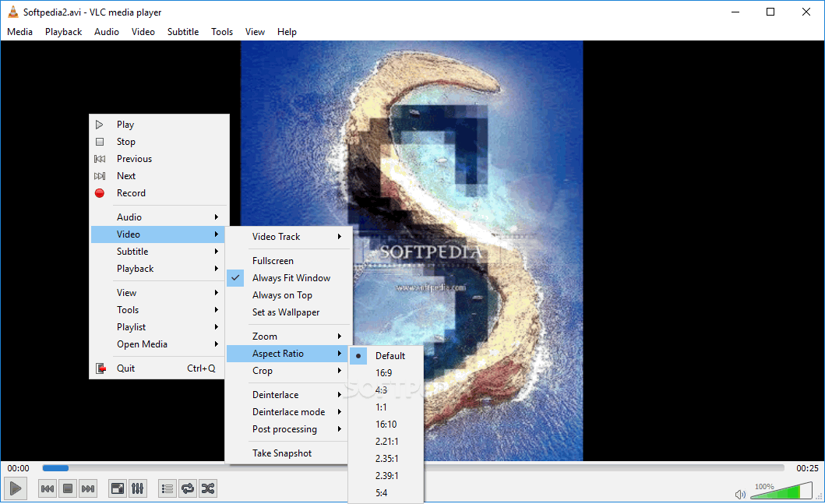Open extended settings with the sliders icon

[138, 488]
